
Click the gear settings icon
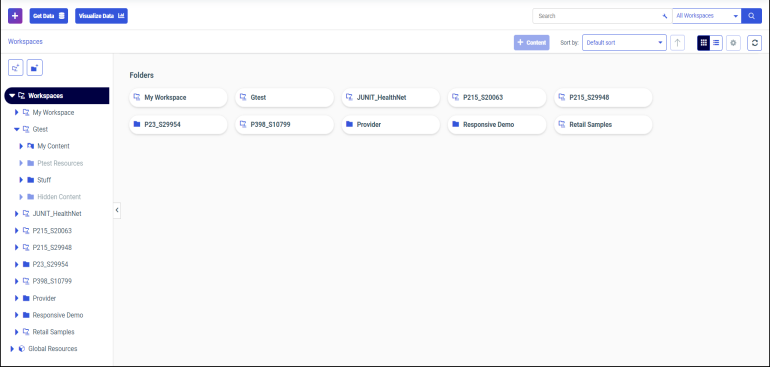[x=733, y=43]
